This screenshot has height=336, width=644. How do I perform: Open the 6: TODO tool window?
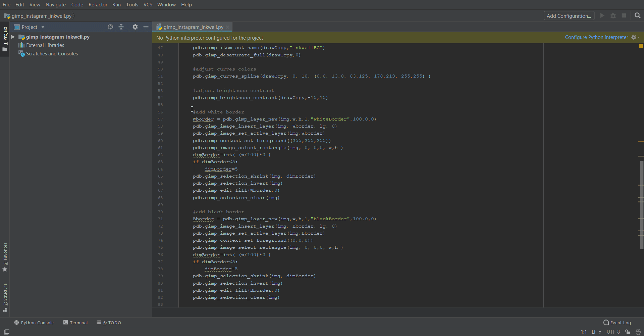[109, 323]
